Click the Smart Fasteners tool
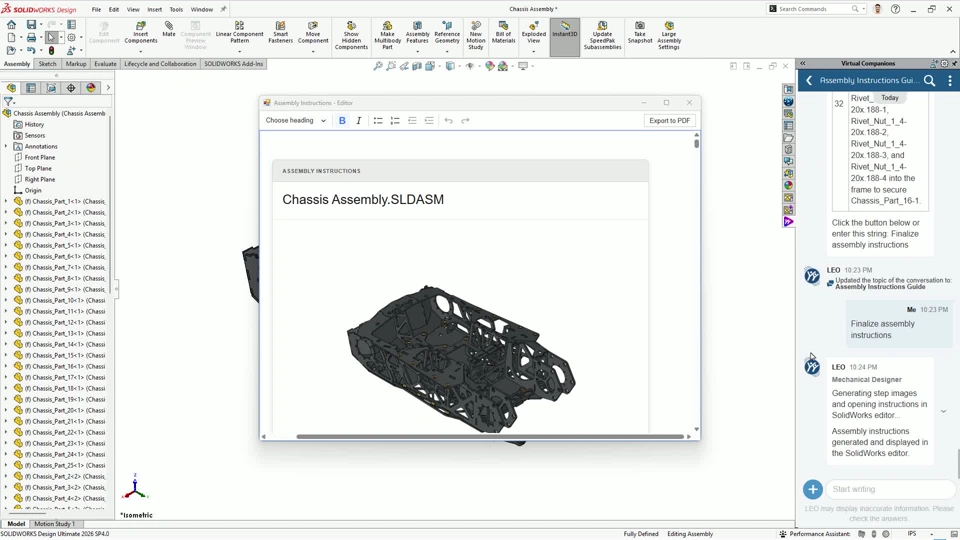 [280, 33]
